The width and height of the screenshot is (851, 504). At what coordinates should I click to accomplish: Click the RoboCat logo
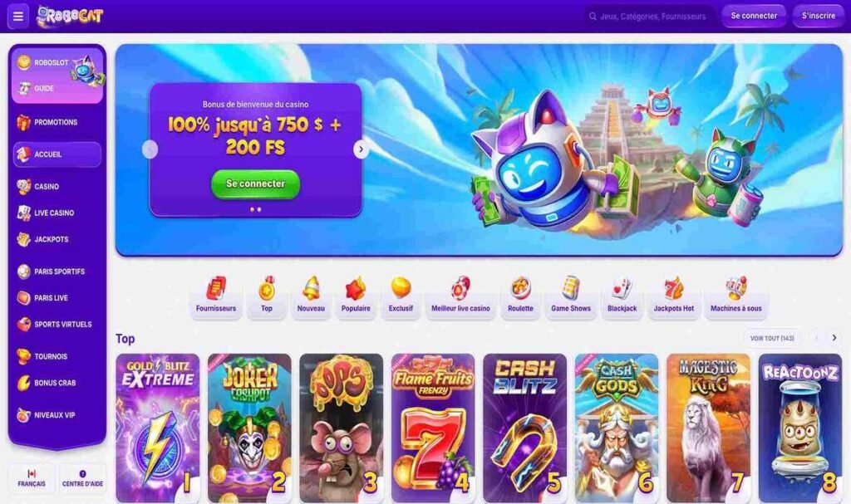pos(70,17)
